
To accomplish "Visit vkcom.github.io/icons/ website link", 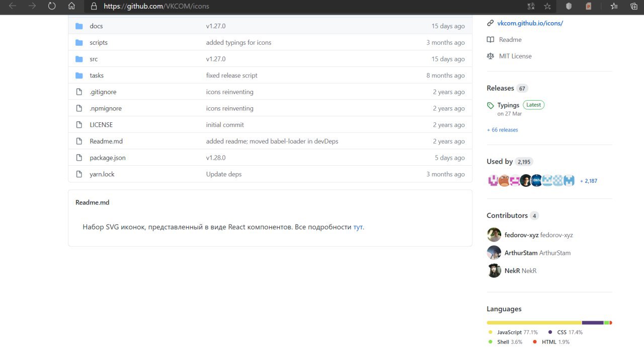I will (530, 23).
